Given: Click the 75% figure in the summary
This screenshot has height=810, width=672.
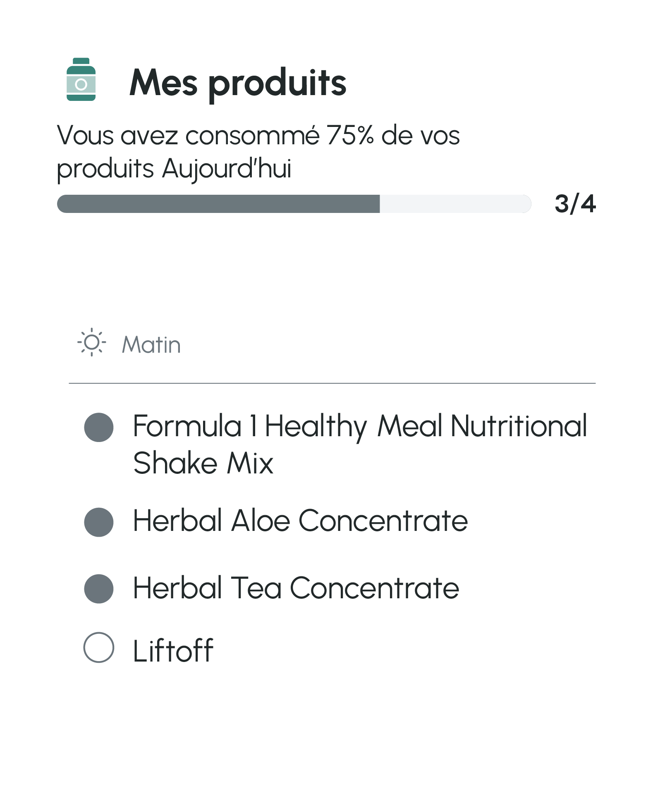Looking at the screenshot, I should 350,135.
